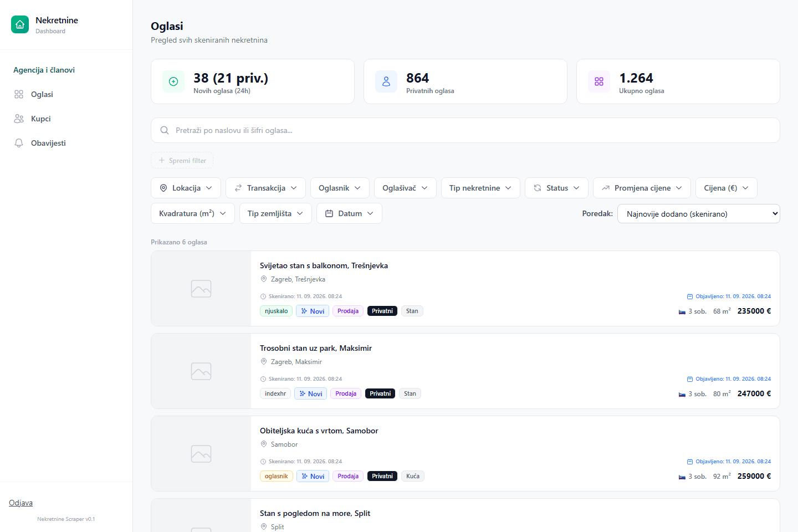Image resolution: width=798 pixels, height=532 pixels.
Task: Click the green Nekretnine home logo icon
Action: 20,24
